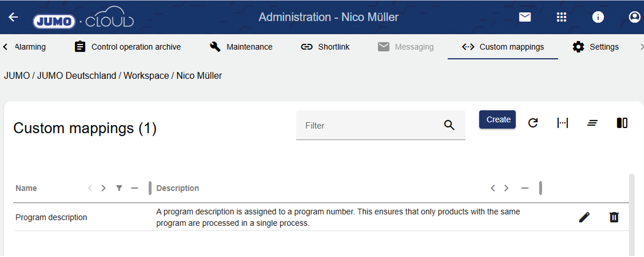
Task: Open the Name column filter
Action: pos(119,188)
